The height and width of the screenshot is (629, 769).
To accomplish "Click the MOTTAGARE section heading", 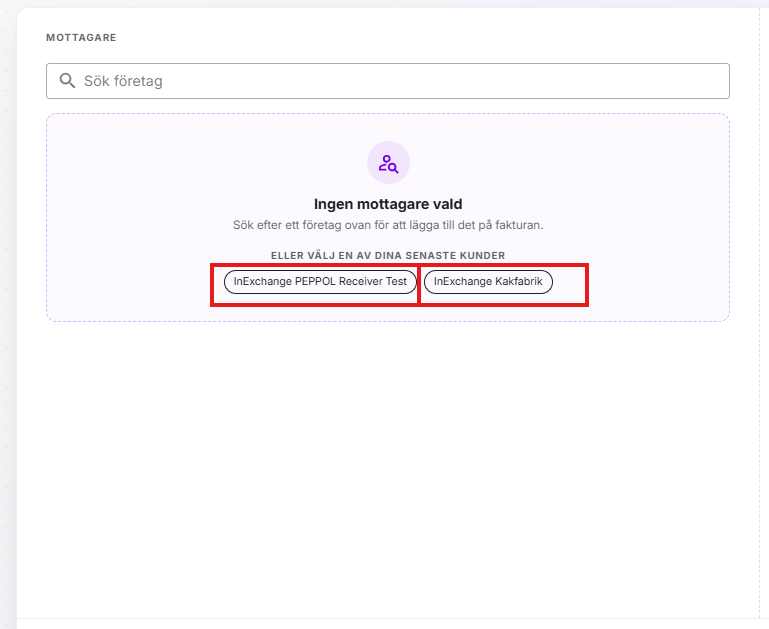I will pos(81,38).
